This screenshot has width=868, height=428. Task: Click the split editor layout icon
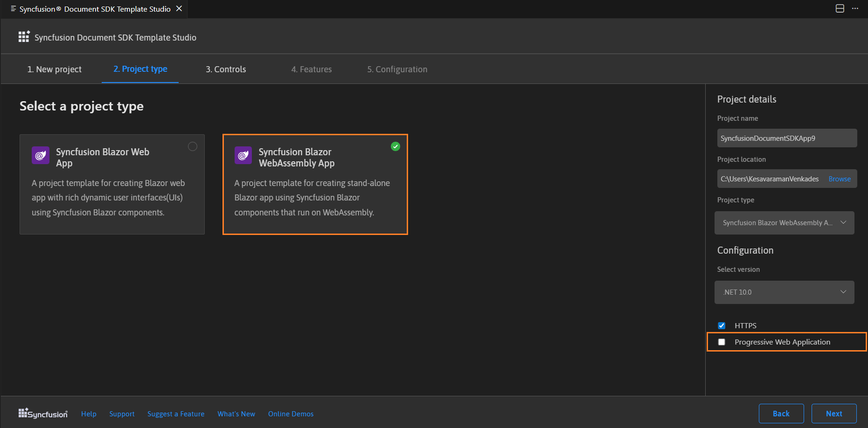click(x=840, y=9)
